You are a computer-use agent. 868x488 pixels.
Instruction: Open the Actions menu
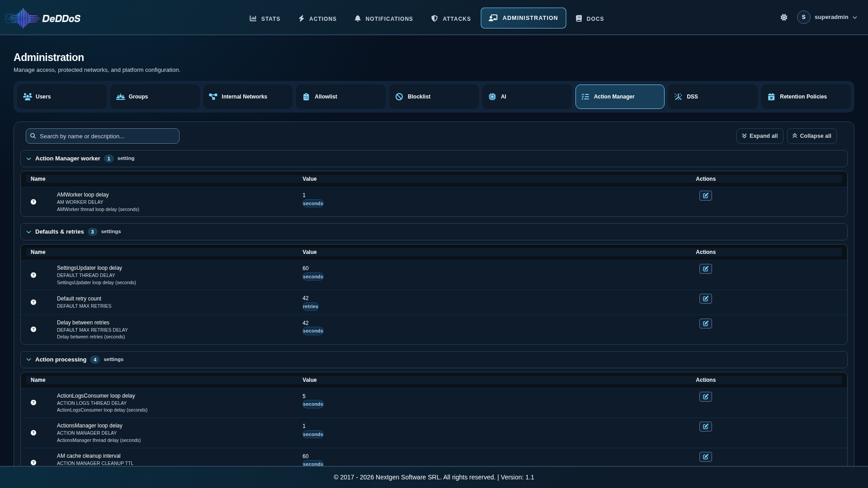(317, 19)
